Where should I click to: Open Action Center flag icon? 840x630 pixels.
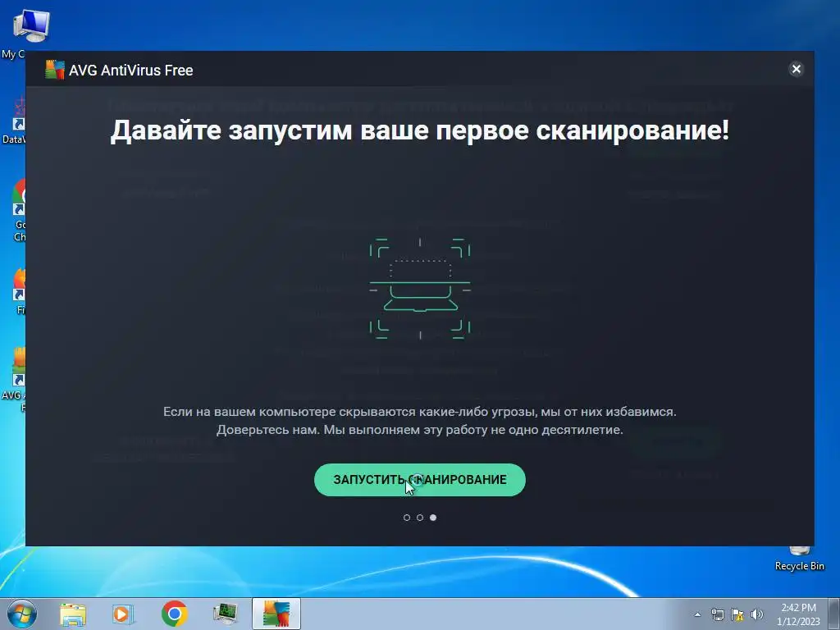[737, 614]
